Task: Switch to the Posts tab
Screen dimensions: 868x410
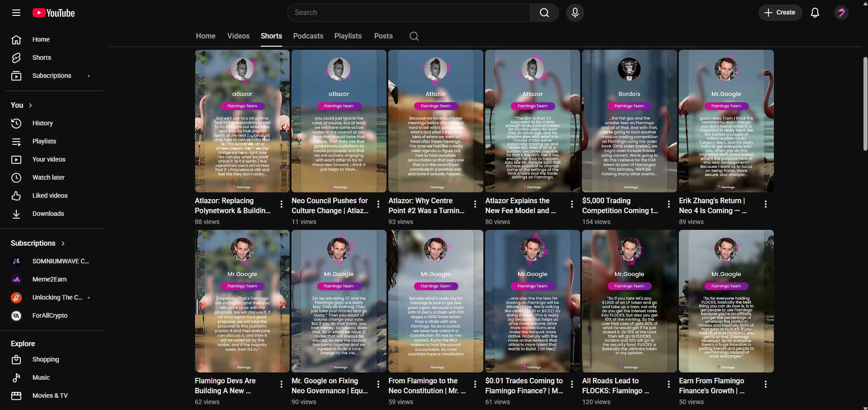Action: click(x=383, y=36)
